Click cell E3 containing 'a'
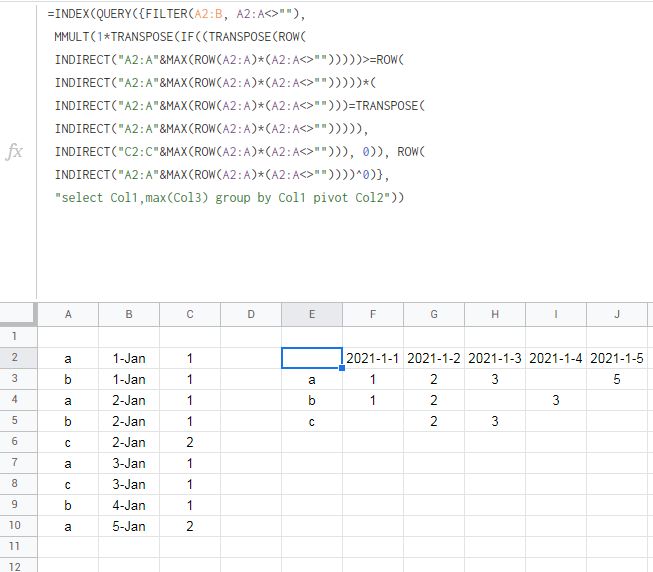The image size is (653, 572). [312, 379]
